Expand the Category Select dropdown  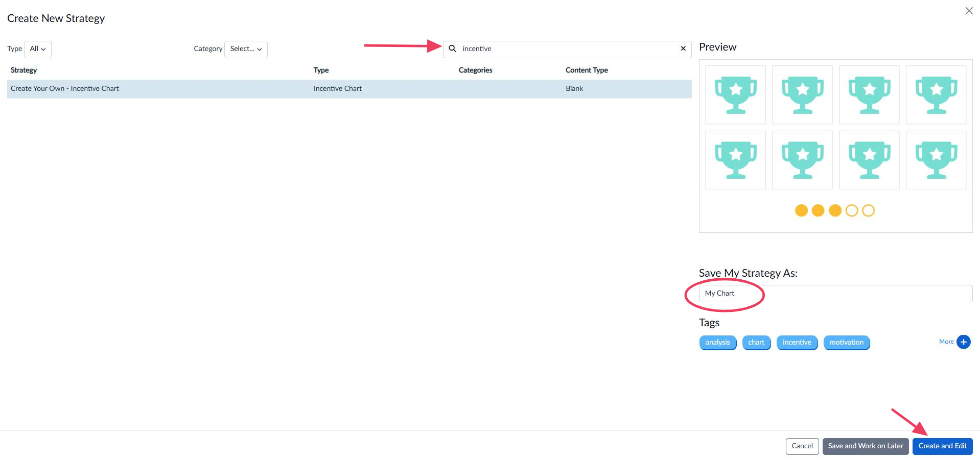(246, 49)
